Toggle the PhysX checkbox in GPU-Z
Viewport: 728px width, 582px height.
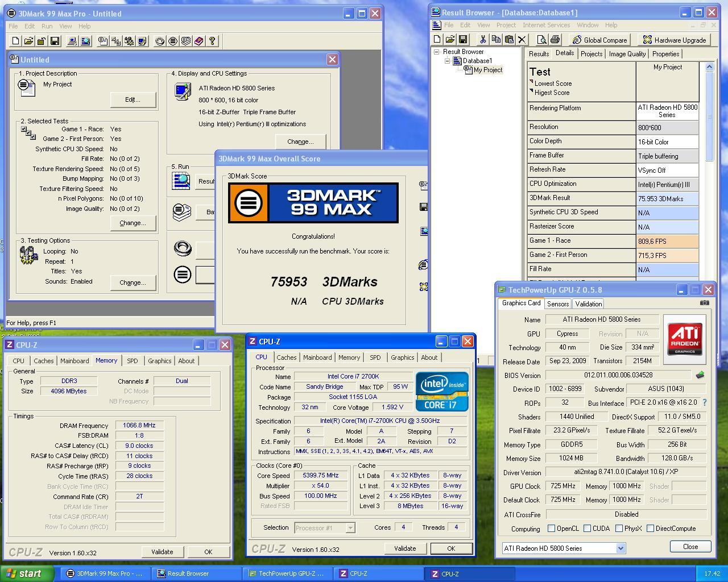619,529
